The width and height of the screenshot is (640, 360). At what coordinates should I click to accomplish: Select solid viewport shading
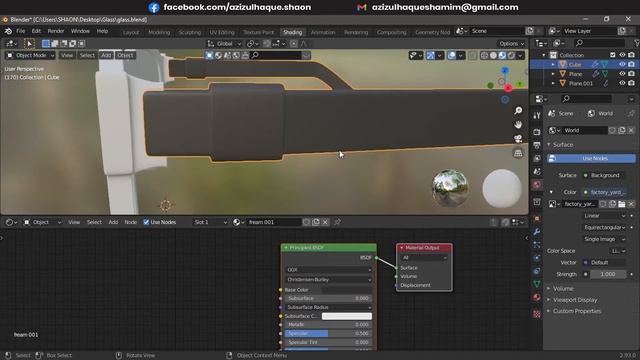point(493,55)
